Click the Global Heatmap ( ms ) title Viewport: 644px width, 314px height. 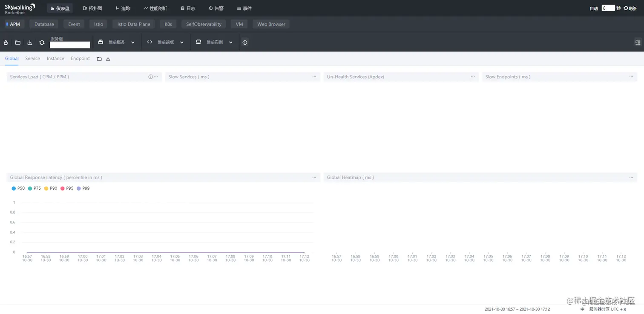pyautogui.click(x=351, y=177)
